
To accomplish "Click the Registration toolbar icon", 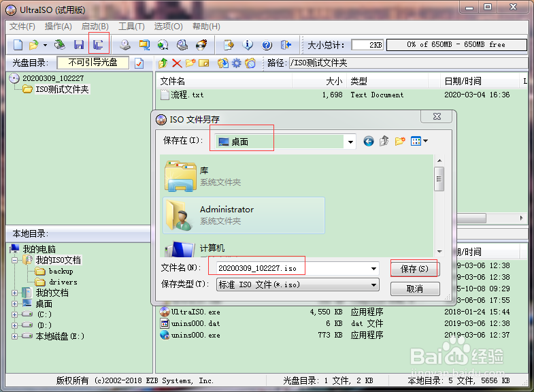I will (229, 45).
